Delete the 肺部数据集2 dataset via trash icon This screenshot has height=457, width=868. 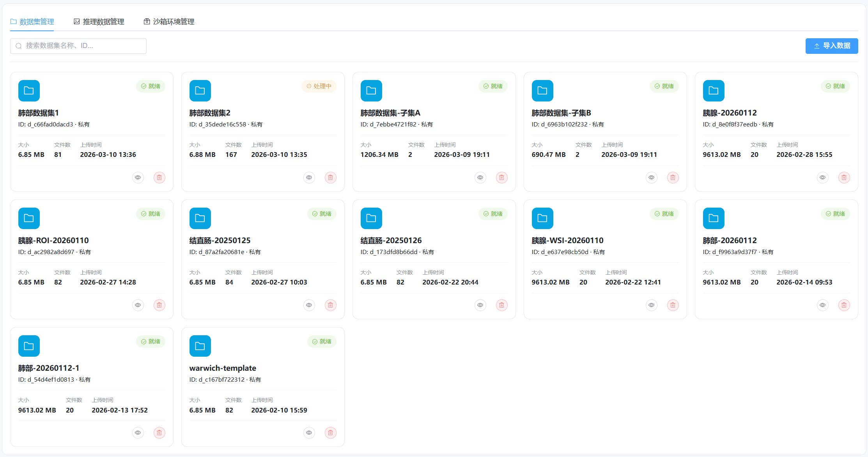click(x=330, y=177)
